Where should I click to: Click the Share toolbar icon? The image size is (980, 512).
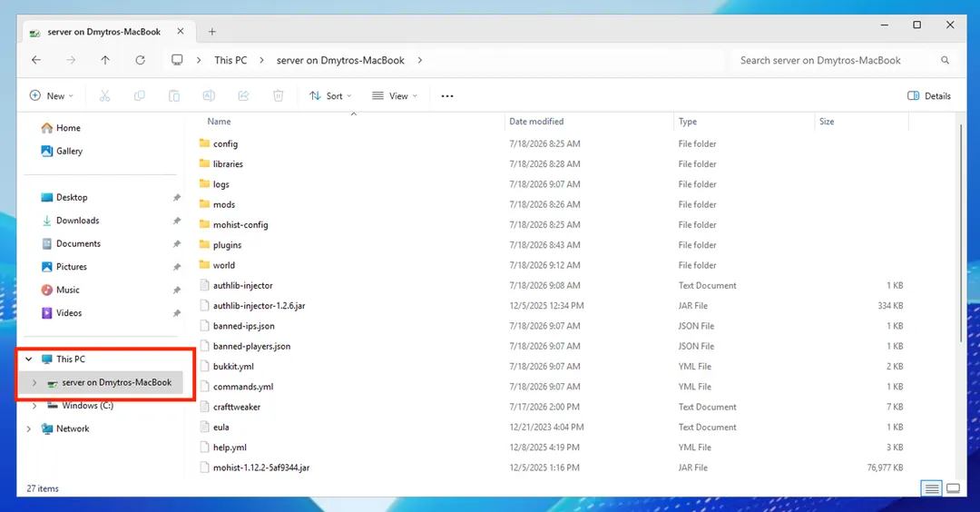pos(243,95)
